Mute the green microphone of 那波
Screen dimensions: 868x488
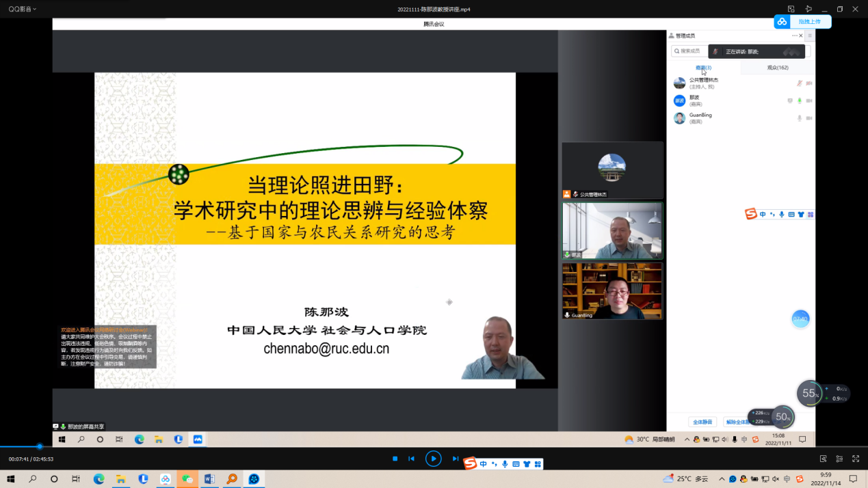(800, 100)
